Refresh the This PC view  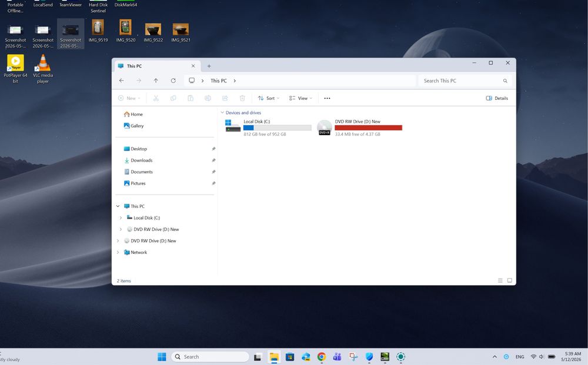click(x=173, y=81)
